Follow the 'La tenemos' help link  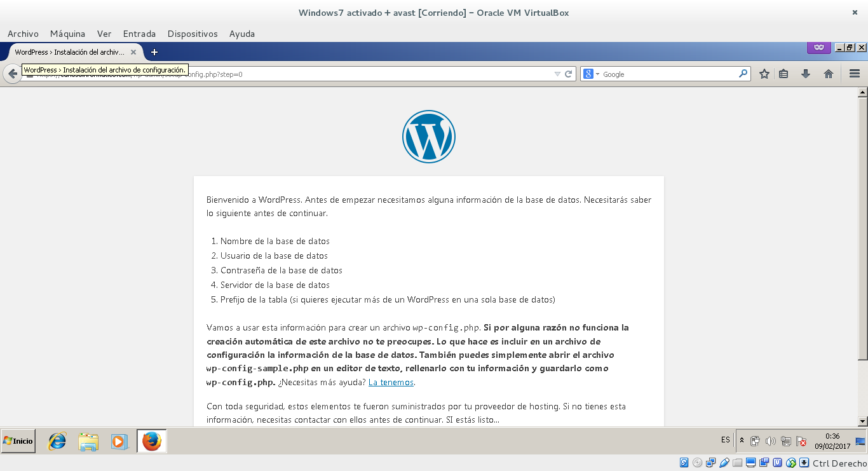click(x=391, y=382)
